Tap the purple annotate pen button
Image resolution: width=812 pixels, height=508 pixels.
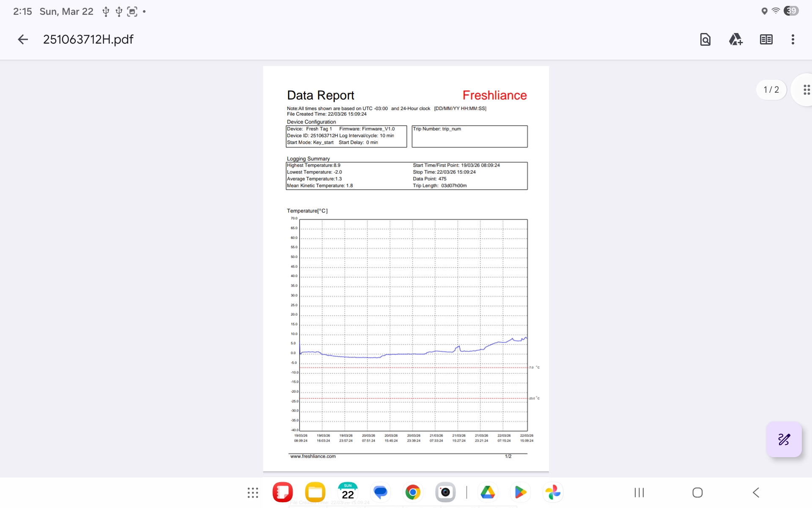pos(784,439)
